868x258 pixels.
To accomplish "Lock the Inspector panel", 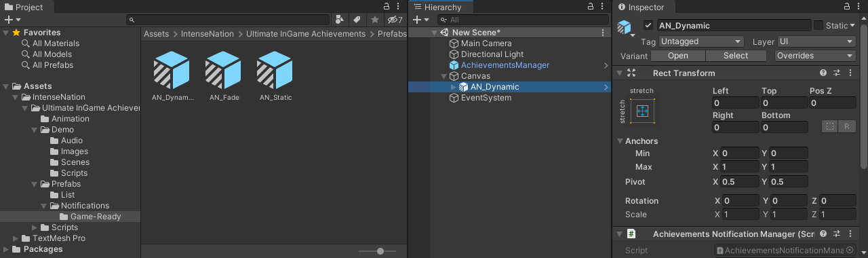I will pyautogui.click(x=846, y=6).
